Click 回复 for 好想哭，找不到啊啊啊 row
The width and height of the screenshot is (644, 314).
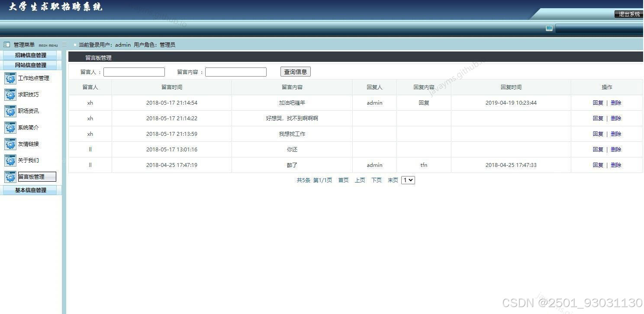click(x=598, y=119)
